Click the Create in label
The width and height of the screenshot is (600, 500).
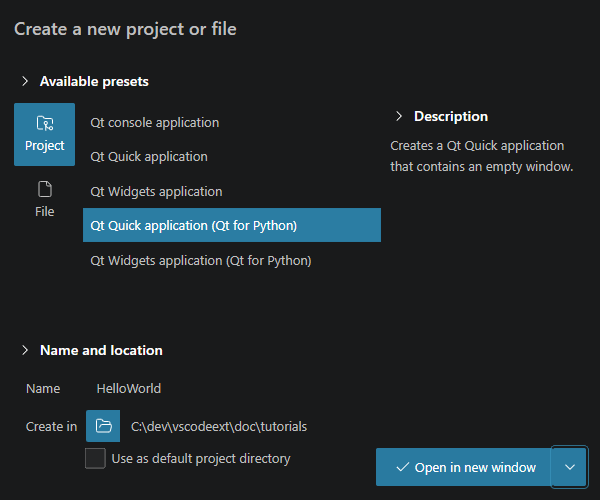(x=51, y=427)
